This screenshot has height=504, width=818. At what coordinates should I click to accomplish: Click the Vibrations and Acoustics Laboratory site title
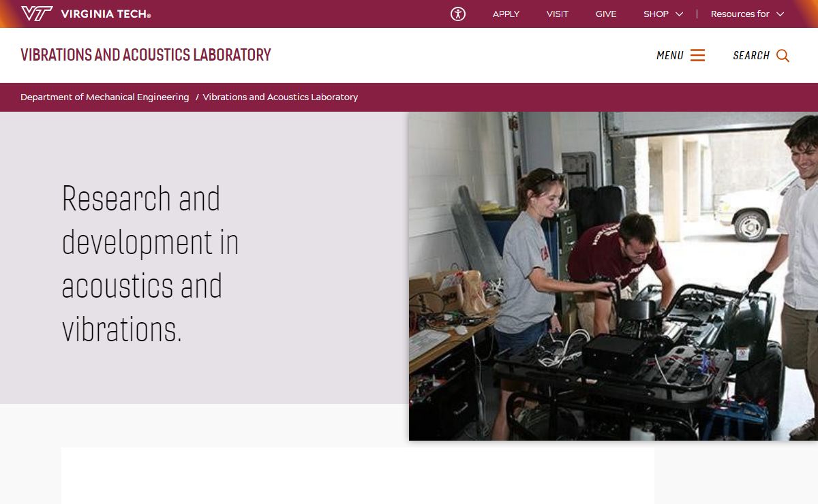click(146, 54)
